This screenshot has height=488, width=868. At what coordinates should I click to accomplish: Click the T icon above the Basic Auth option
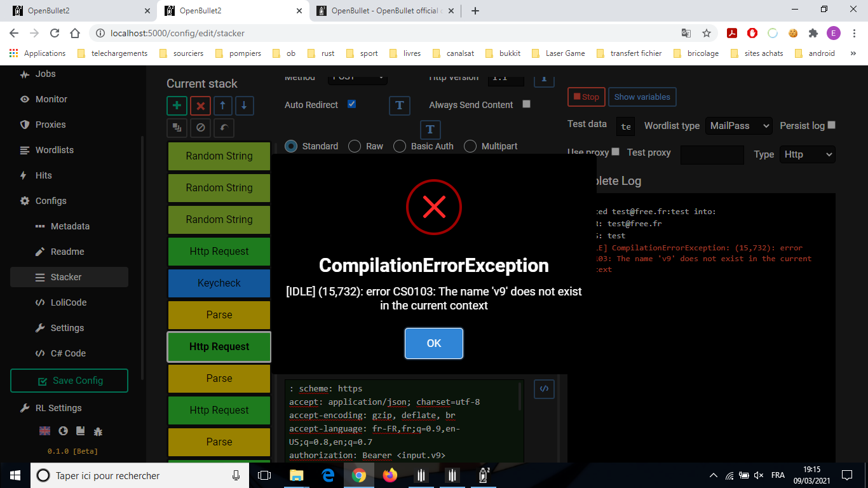click(x=430, y=130)
